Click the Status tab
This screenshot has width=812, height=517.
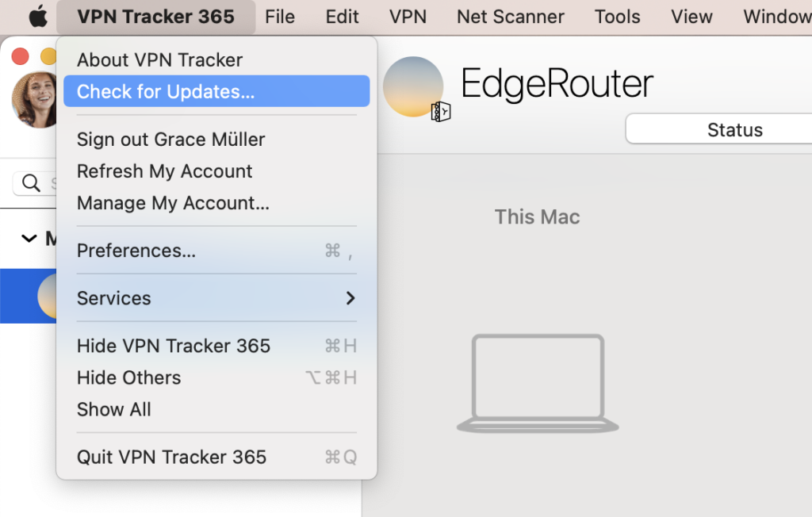click(734, 129)
